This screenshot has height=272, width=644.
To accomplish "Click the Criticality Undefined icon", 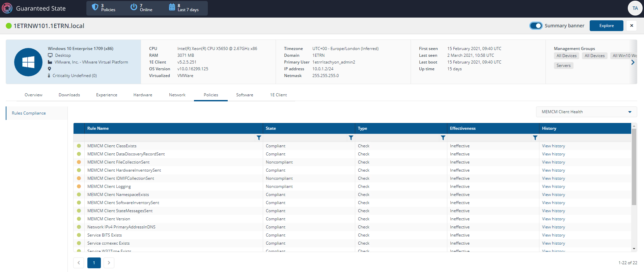I will [49, 76].
